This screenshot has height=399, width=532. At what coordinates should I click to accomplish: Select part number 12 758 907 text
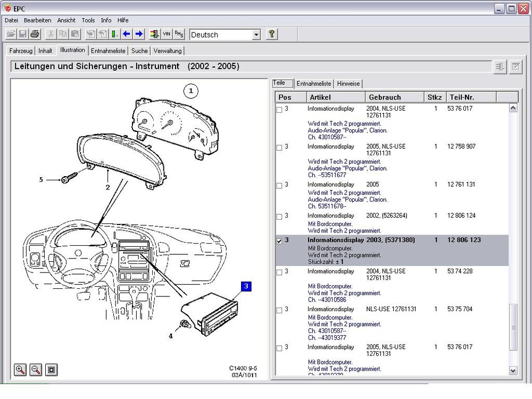[x=461, y=146]
